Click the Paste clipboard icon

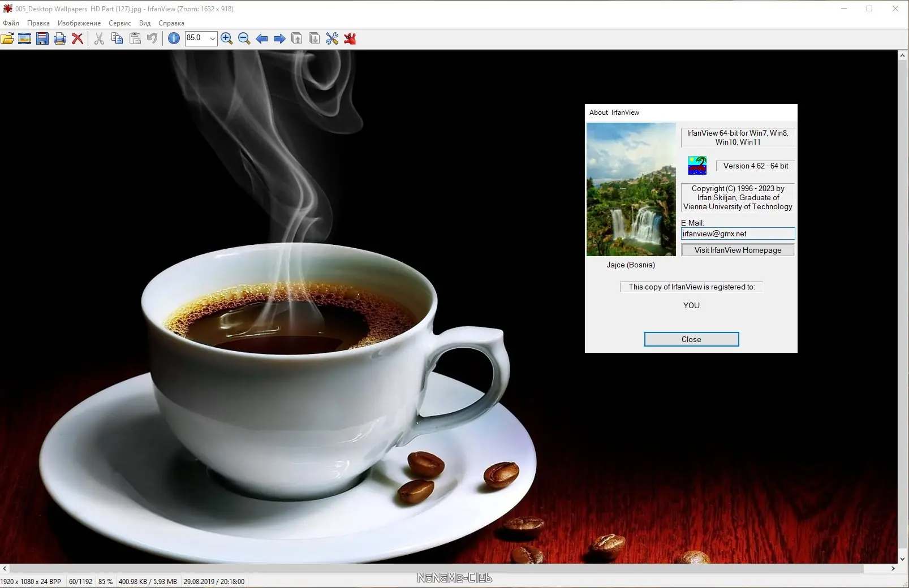point(135,38)
